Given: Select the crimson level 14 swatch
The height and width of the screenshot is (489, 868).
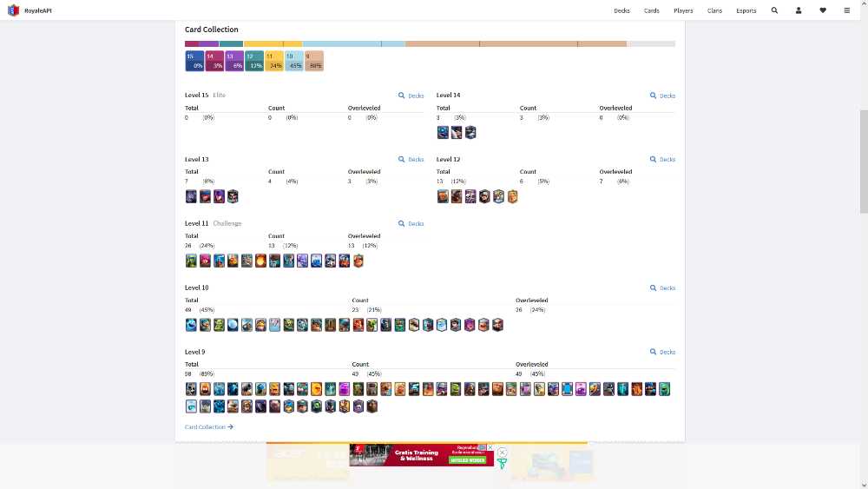Looking at the screenshot, I should 214,61.
